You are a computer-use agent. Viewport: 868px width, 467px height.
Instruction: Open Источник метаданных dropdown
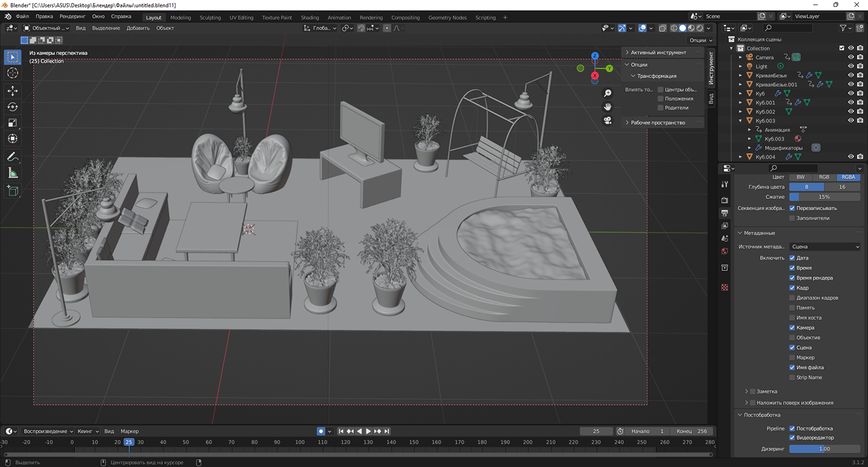pos(825,247)
